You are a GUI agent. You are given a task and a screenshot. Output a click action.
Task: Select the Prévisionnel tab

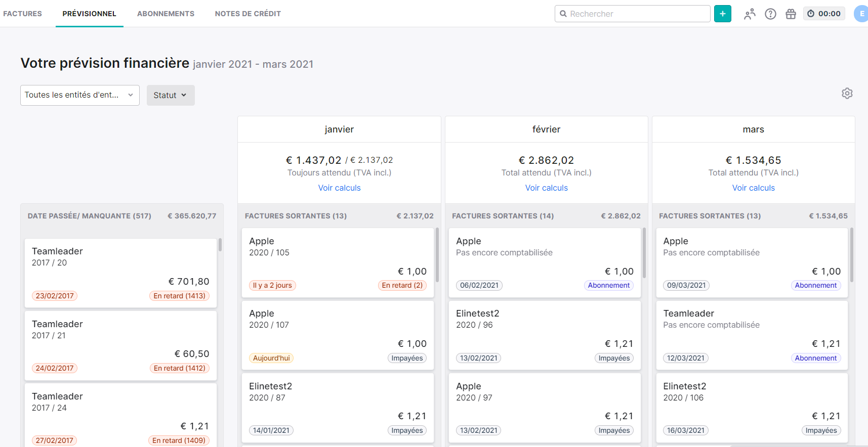click(90, 14)
